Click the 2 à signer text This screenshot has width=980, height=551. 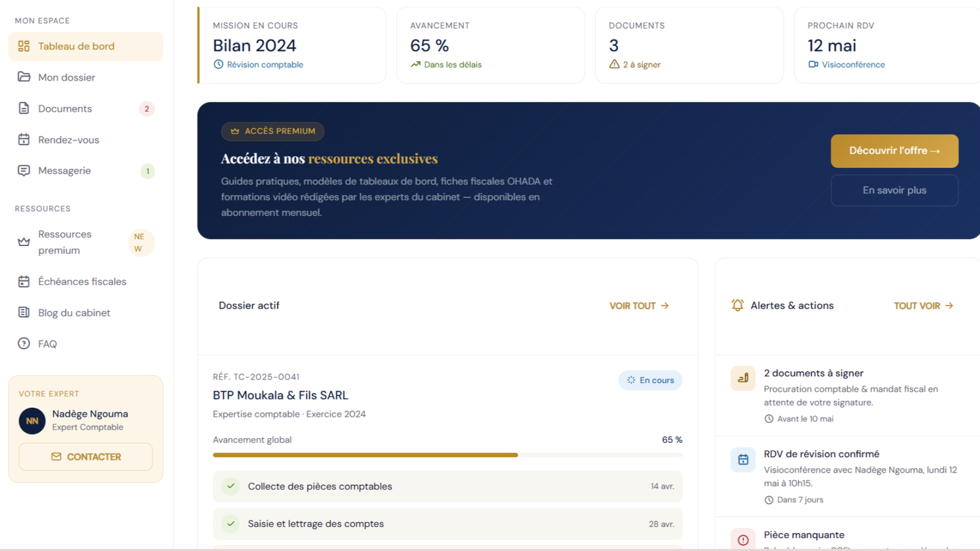point(641,64)
